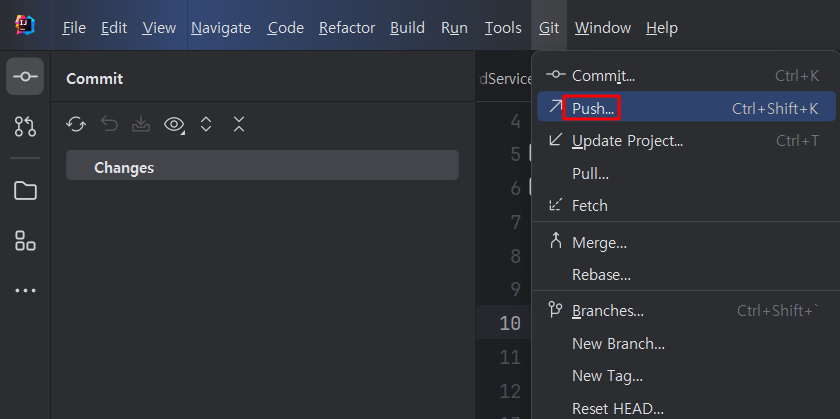Open the Commit tool window sidebar icon
Viewport: 840px width, 419px height.
(25, 77)
